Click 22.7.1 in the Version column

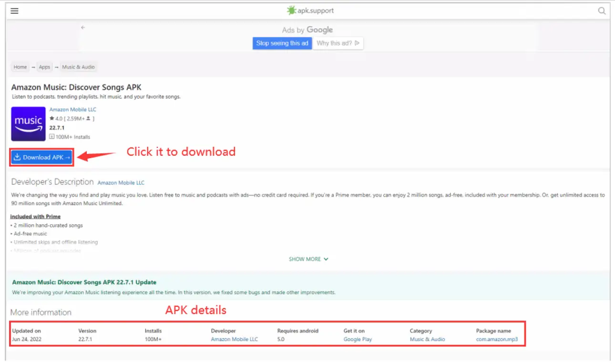click(86, 339)
